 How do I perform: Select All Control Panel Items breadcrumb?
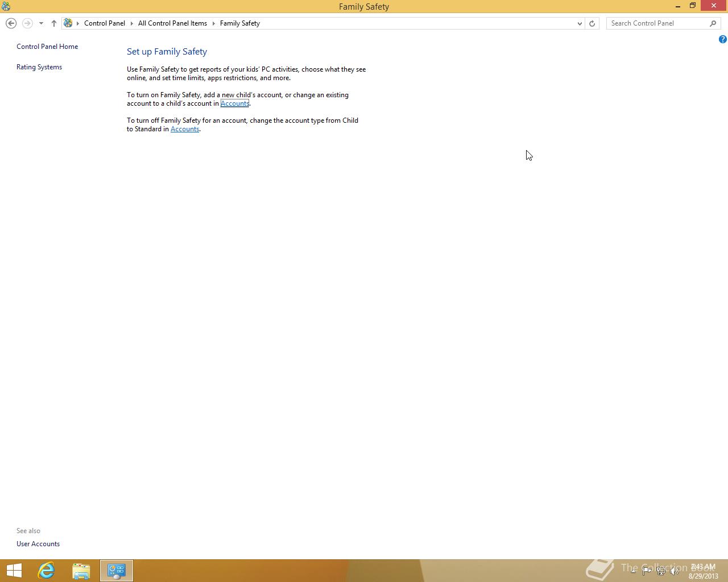[172, 23]
